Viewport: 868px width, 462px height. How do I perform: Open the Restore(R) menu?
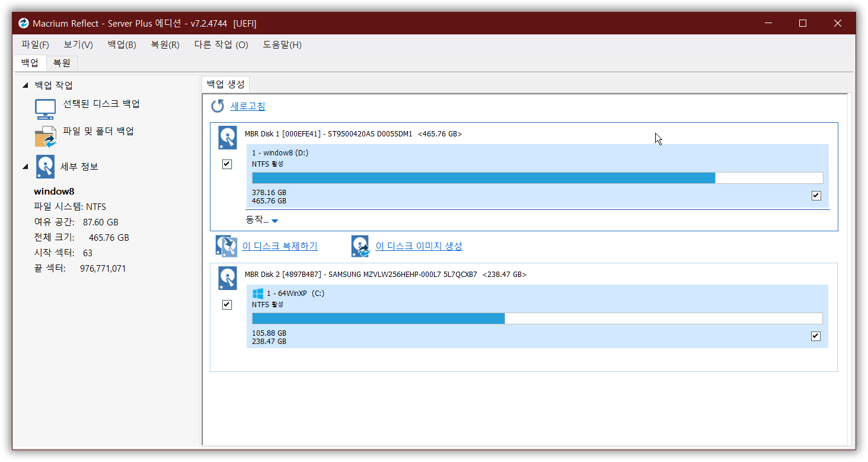(x=165, y=44)
